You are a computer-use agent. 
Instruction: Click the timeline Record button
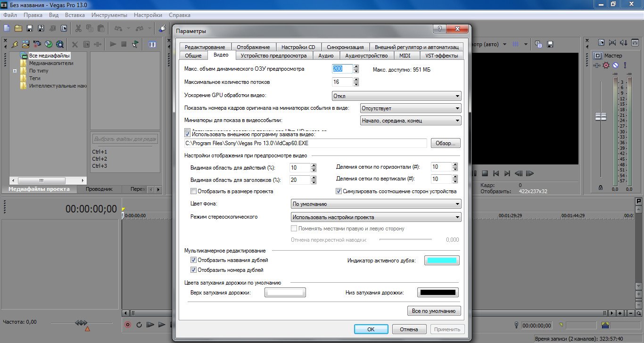(127, 325)
